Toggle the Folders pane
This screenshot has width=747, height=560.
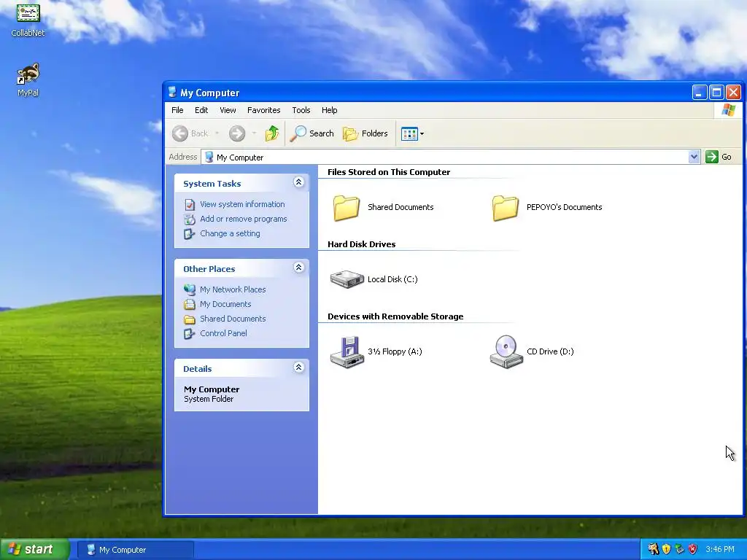tap(365, 133)
